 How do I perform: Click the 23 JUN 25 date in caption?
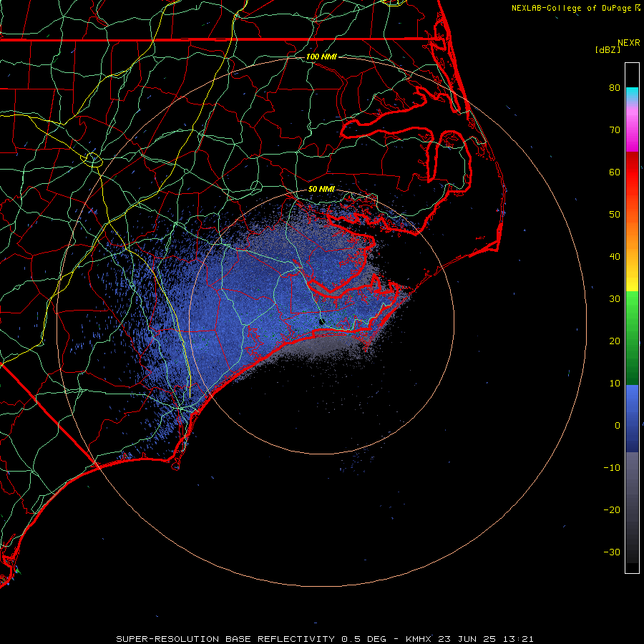(466, 639)
